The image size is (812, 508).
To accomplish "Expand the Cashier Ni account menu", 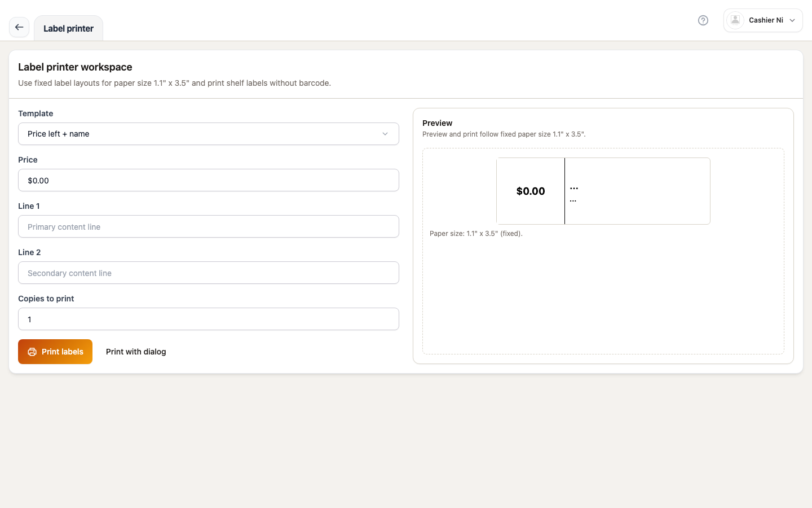I will [x=763, y=20].
